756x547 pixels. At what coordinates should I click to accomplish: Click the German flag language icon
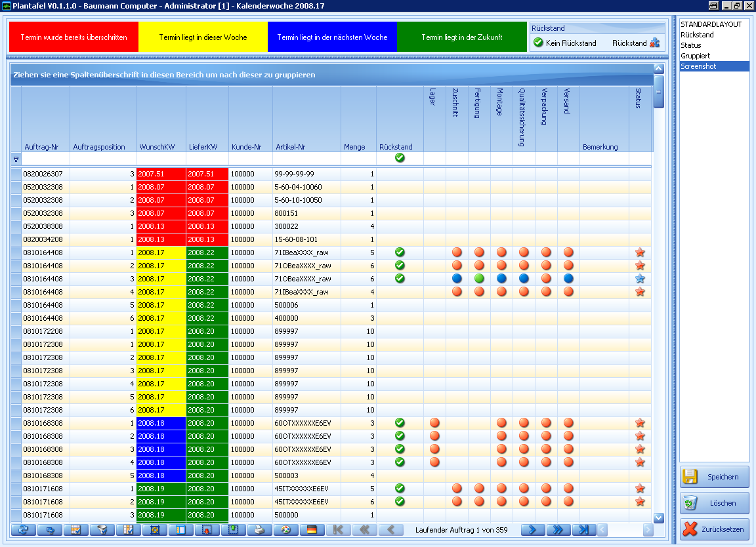pos(312,530)
